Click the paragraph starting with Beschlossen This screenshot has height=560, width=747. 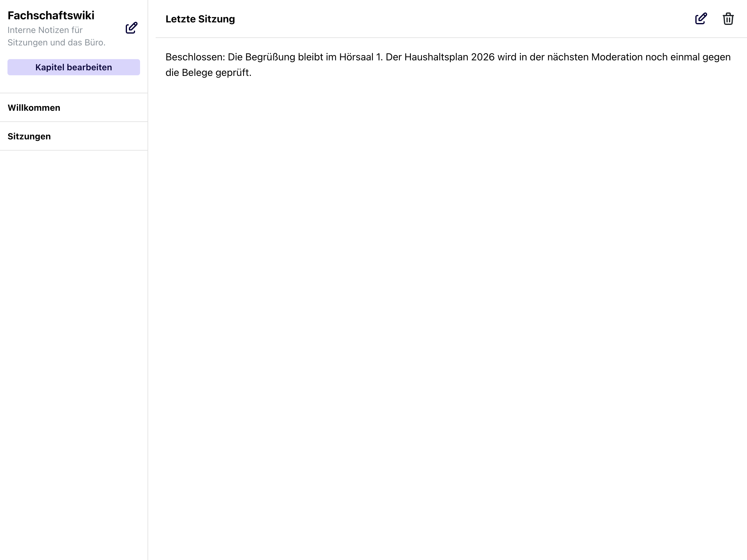[448, 64]
